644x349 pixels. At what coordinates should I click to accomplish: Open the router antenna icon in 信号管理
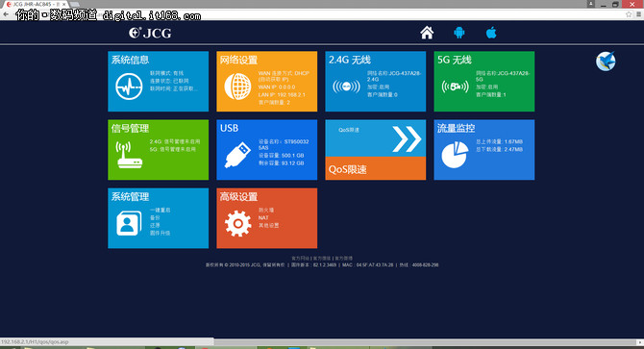pos(130,155)
